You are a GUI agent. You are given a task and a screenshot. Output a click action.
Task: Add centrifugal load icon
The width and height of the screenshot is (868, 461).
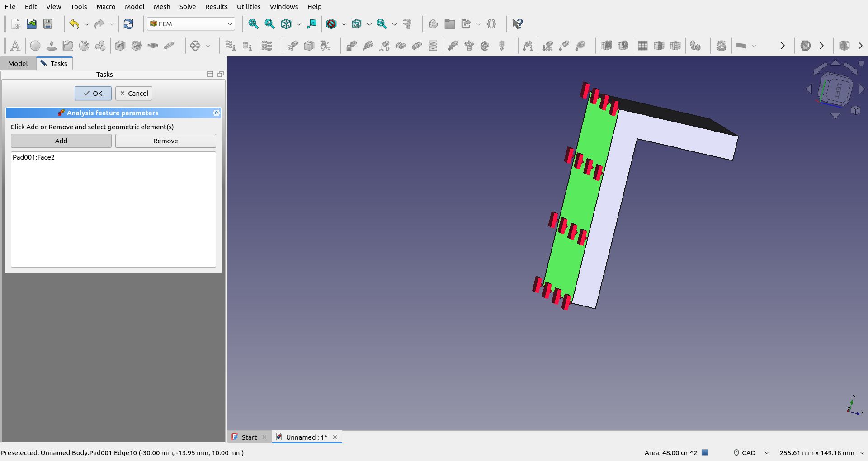point(485,46)
